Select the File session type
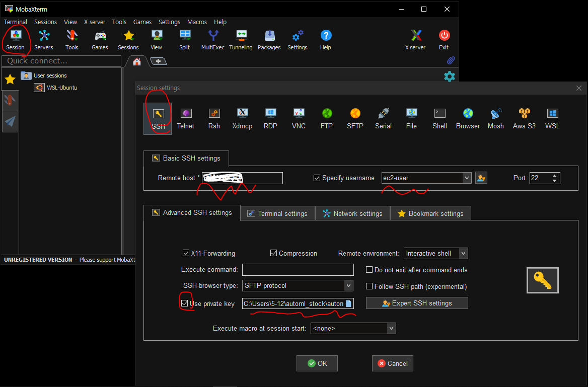Screen dimensions: 588x387 coord(411,118)
